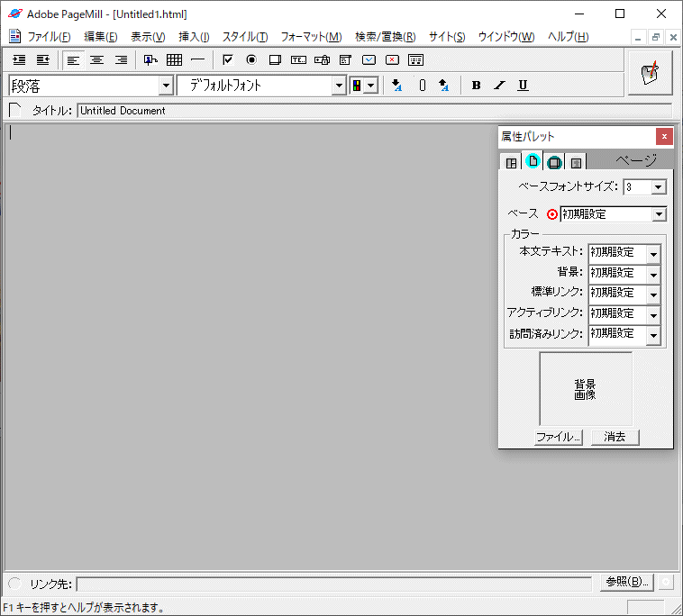Center-align the text

(96, 60)
